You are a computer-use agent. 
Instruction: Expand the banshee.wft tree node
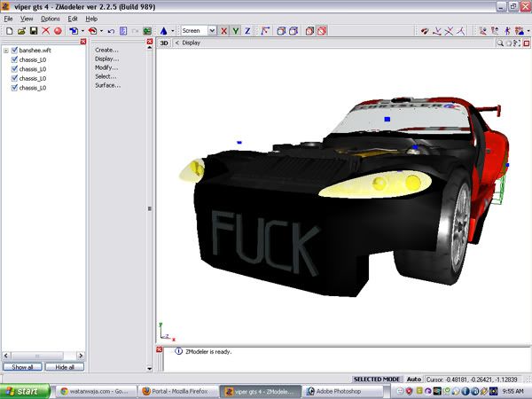click(6, 51)
